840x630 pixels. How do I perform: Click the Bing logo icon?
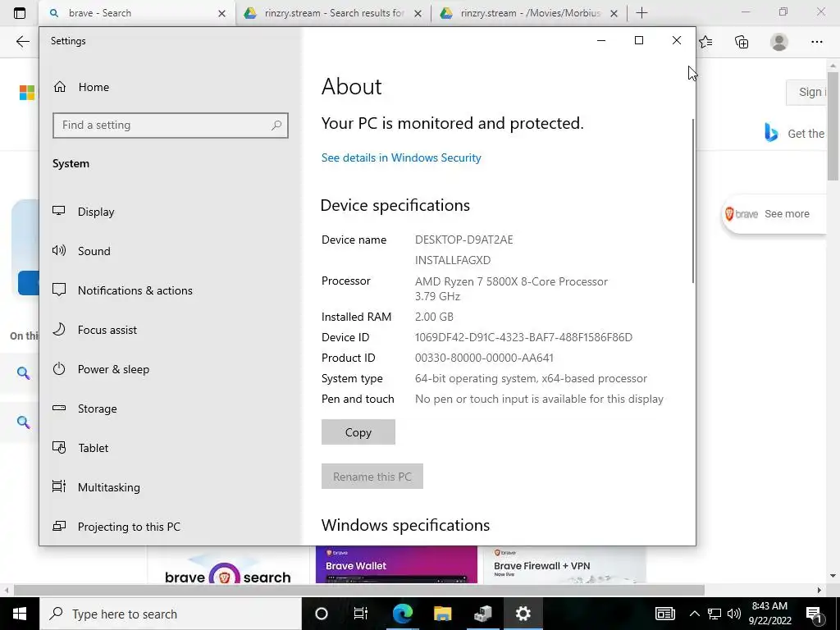click(771, 132)
